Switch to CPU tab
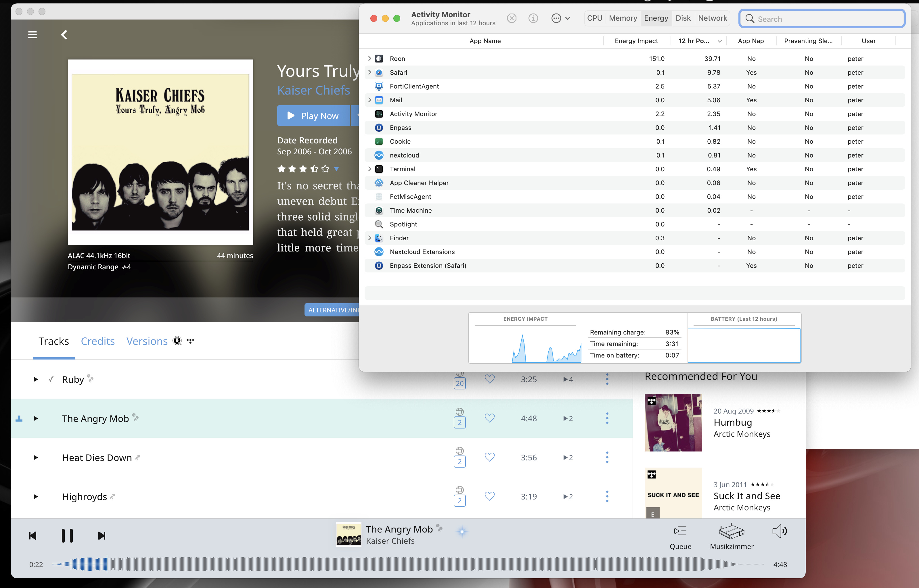This screenshot has height=588, width=919. (x=594, y=18)
